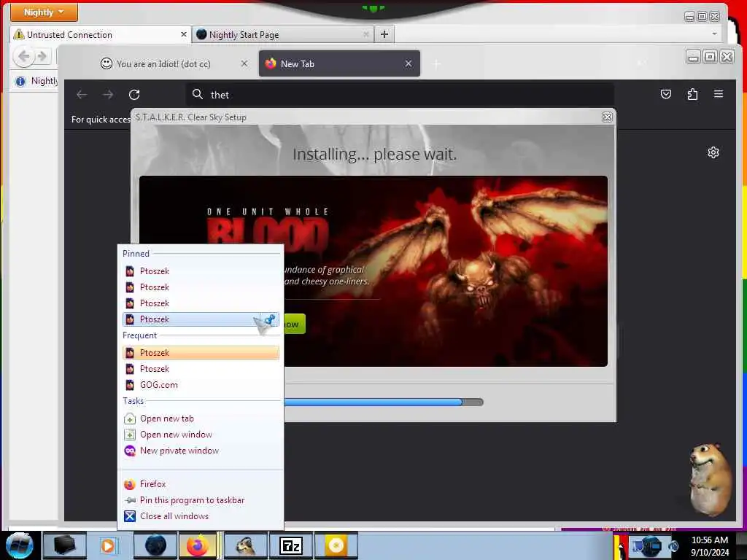Choose Open new tab task
Image resolution: width=747 pixels, height=560 pixels.
[201, 419]
